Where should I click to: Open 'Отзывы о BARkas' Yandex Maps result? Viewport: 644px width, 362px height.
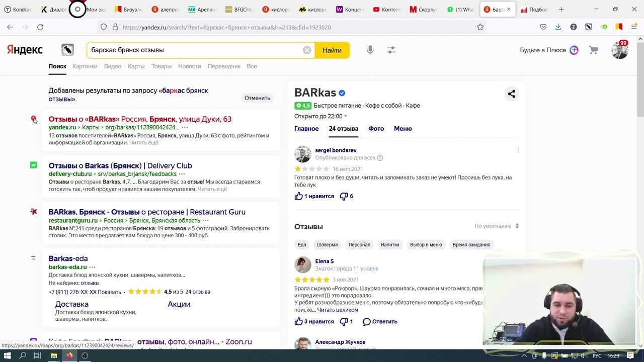coord(140,119)
